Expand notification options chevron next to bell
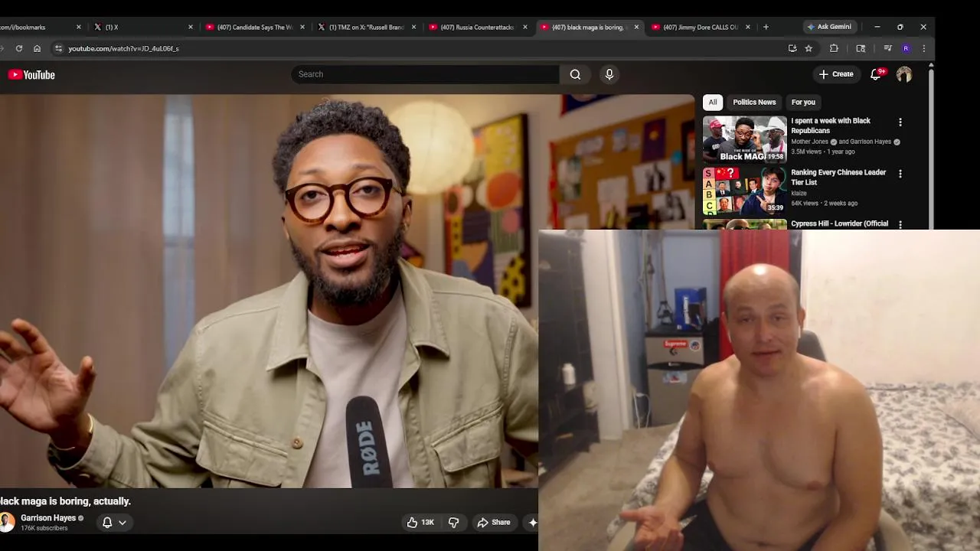 pos(122,523)
